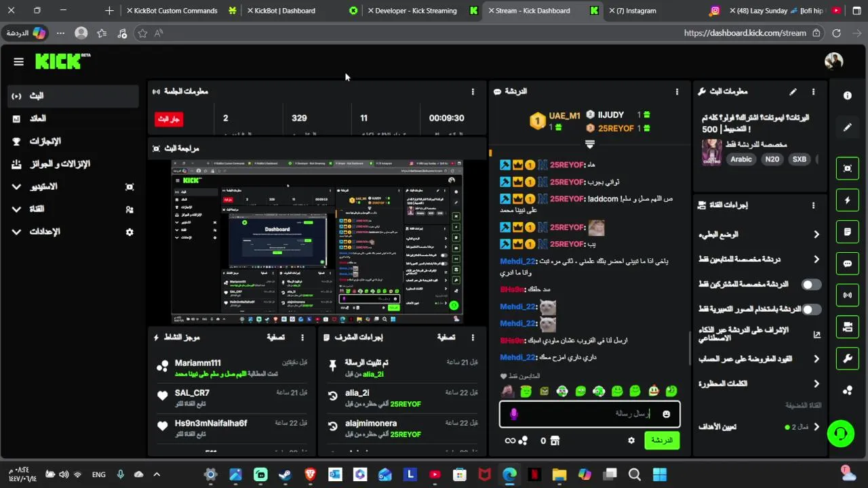Open File Explorer from the taskbar
This screenshot has width=868, height=488.
559,474
